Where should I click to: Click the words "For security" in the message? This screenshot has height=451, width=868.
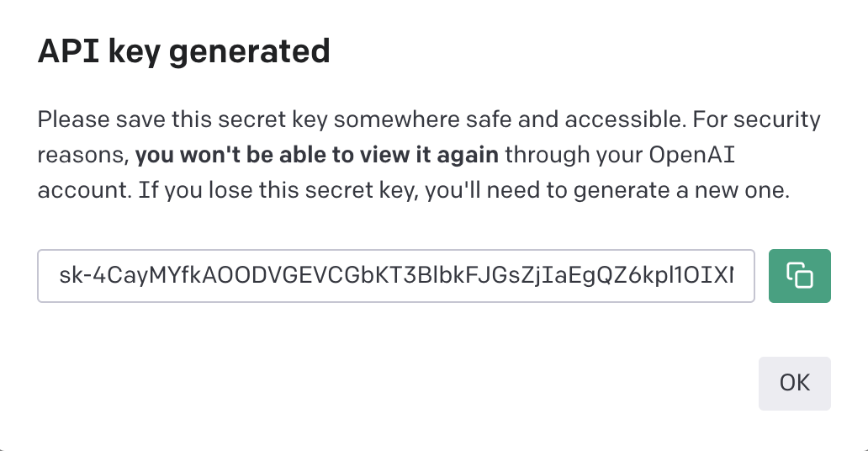[x=756, y=119]
